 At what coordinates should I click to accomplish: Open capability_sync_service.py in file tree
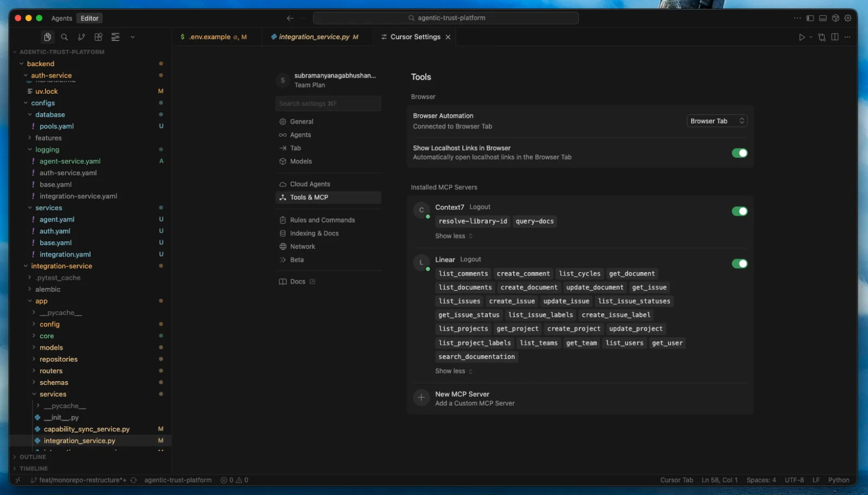tap(87, 429)
